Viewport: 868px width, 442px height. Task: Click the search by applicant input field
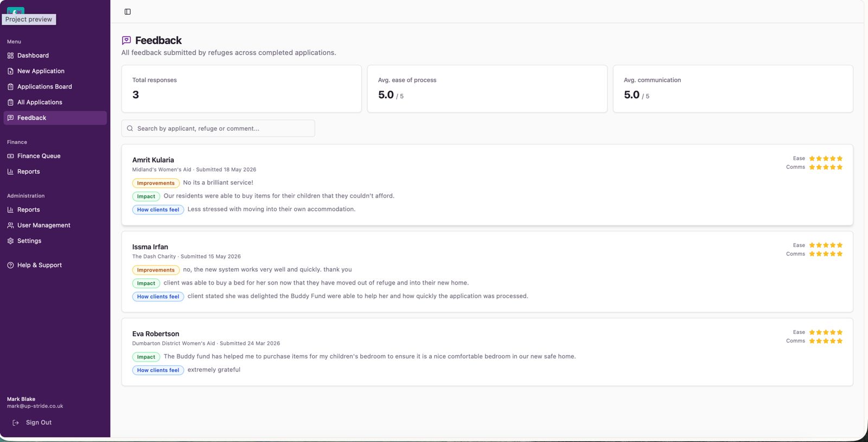(218, 129)
